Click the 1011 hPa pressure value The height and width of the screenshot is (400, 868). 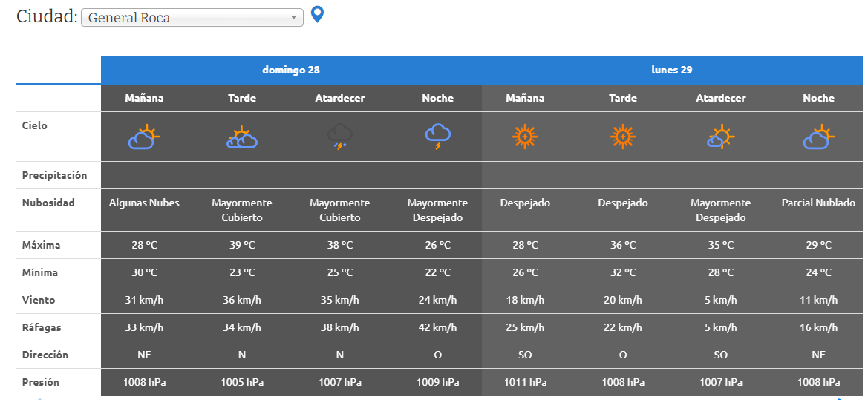click(x=525, y=382)
